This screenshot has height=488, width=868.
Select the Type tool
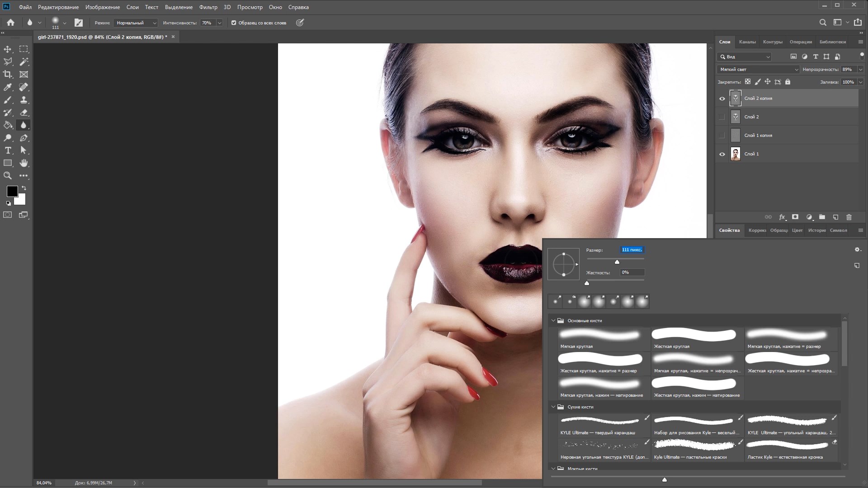(8, 150)
